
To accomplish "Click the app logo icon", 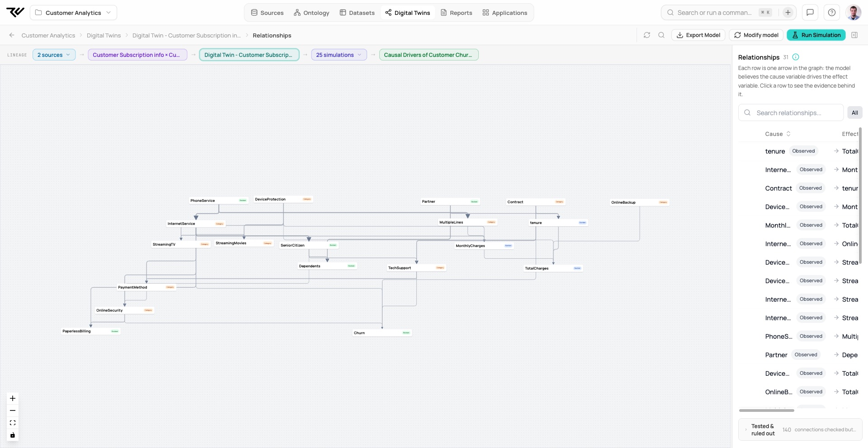I will [x=15, y=12].
